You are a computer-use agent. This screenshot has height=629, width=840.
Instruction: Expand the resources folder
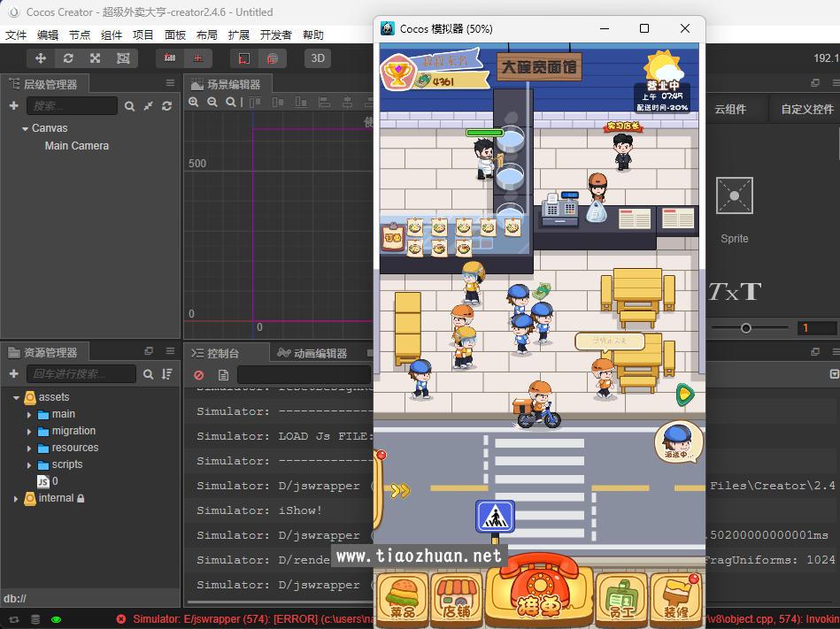pyautogui.click(x=29, y=448)
